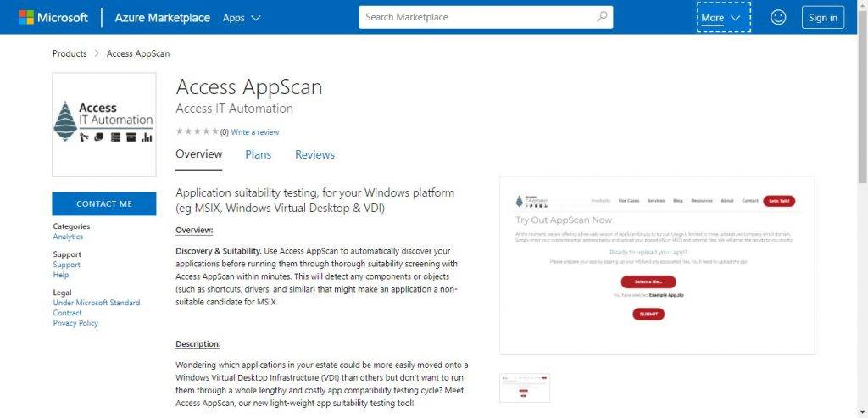Click the Access AppScan title heading

(249, 87)
